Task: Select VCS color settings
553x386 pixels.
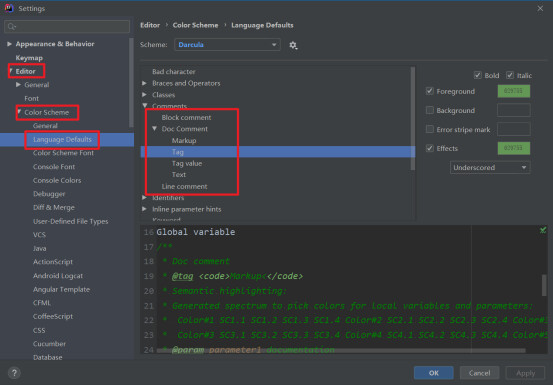Action: pyautogui.click(x=39, y=235)
